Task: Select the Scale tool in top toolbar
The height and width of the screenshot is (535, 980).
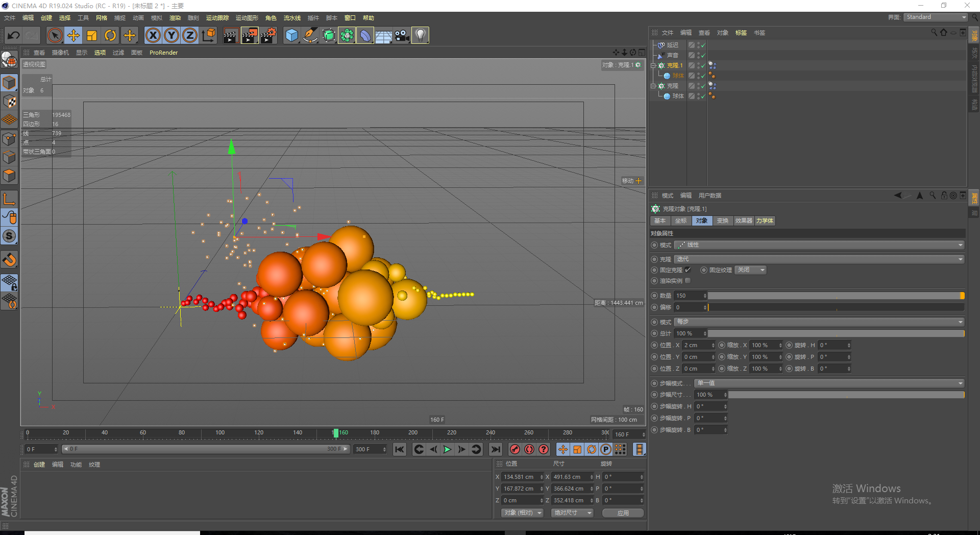Action: click(92, 35)
